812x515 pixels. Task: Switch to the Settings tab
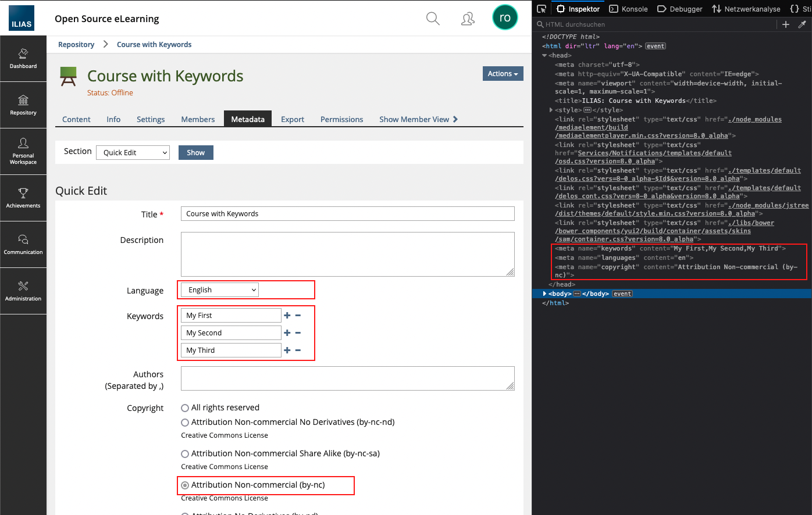(151, 119)
